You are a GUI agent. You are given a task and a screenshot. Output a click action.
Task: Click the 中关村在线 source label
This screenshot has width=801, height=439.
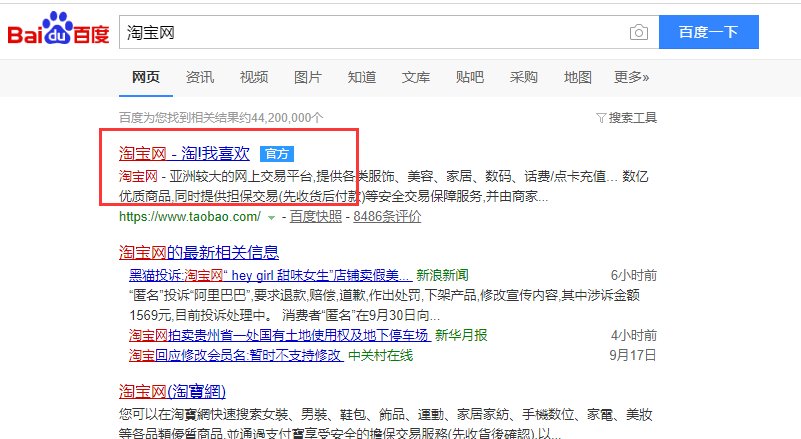381,355
